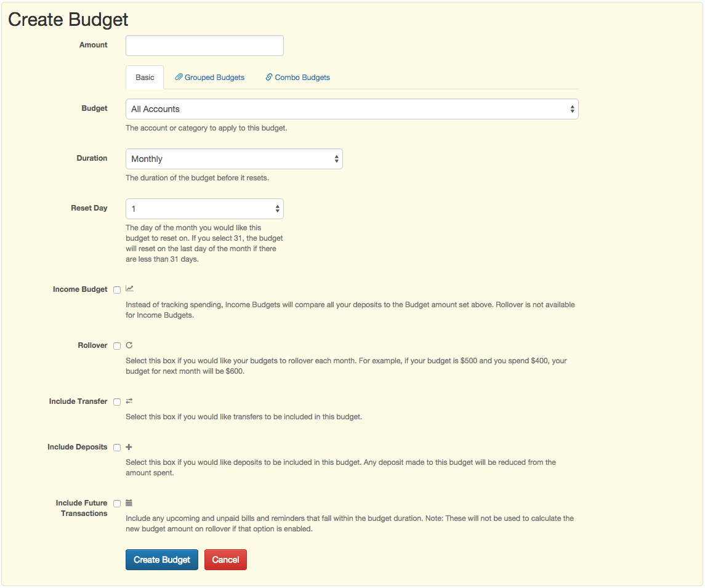
Task: Click the red Cancel button
Action: (225, 560)
